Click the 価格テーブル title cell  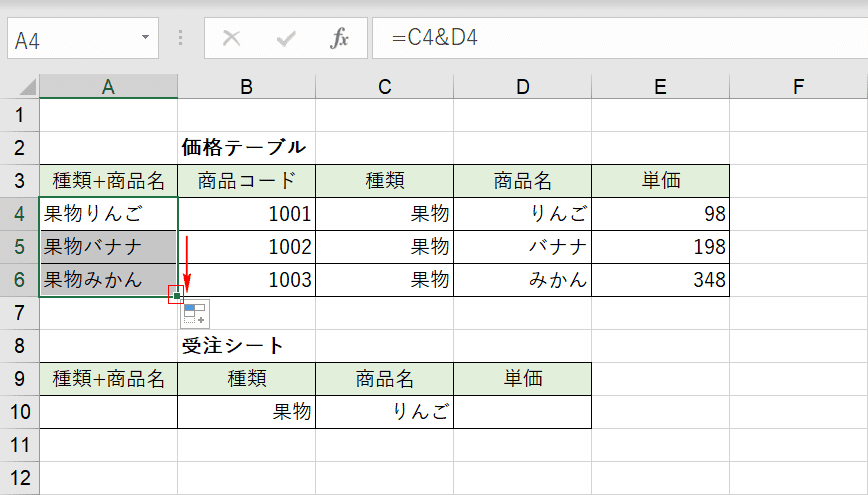[246, 148]
